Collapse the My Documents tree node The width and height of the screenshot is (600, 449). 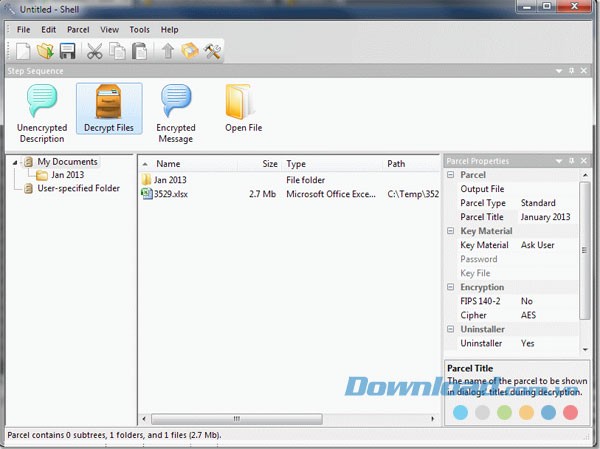coord(16,162)
